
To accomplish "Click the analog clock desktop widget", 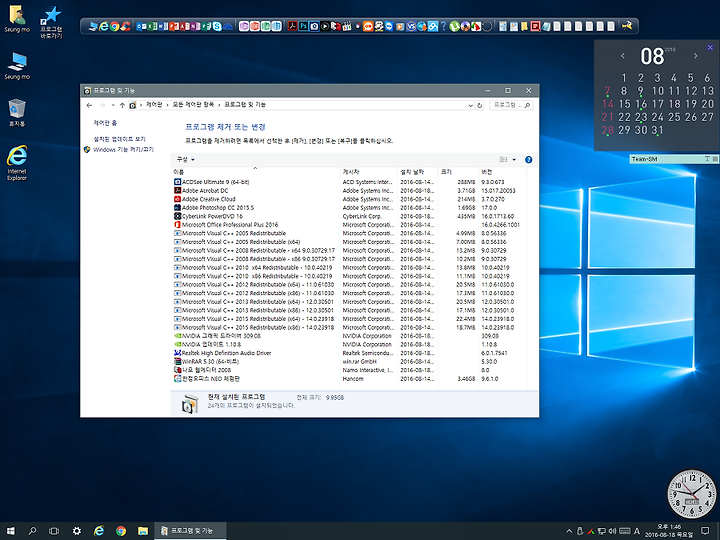I will [692, 494].
